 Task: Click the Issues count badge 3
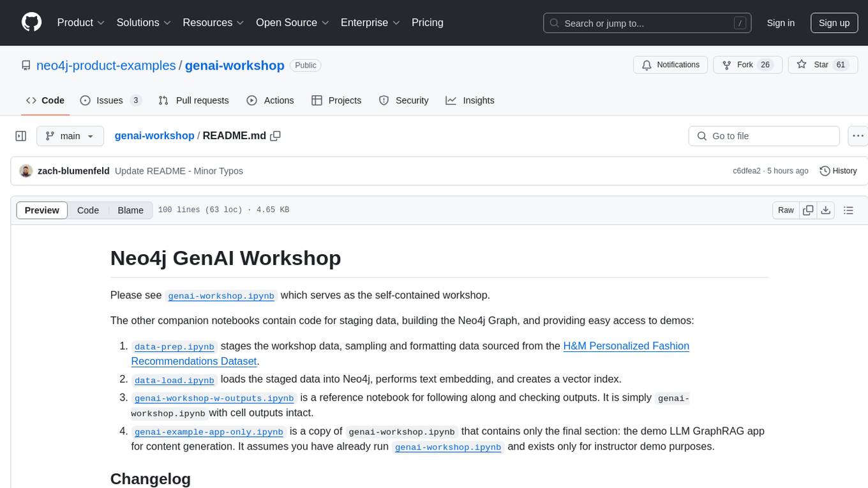[x=135, y=100]
